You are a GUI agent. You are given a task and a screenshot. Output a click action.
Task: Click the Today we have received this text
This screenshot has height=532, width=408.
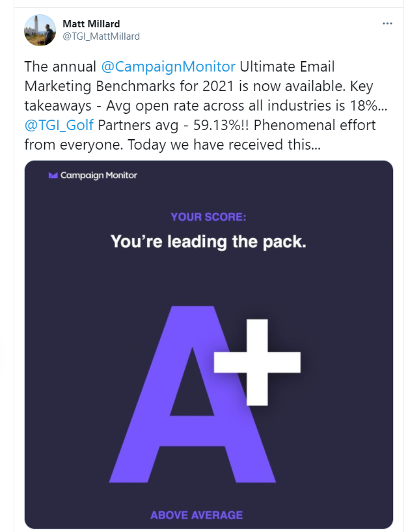click(224, 144)
